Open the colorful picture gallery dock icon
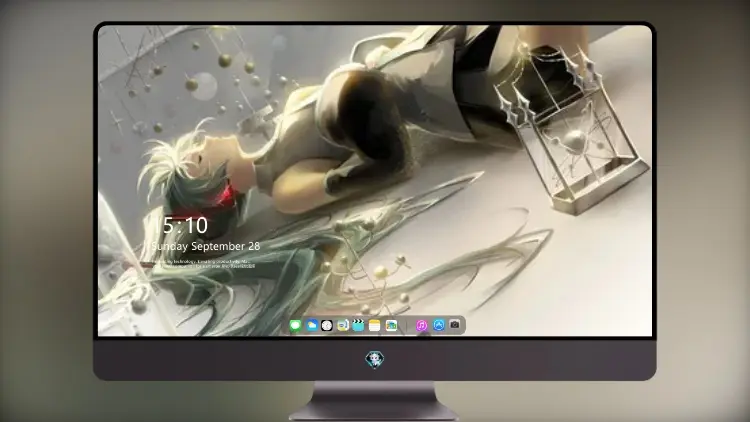The height and width of the screenshot is (422, 750). pos(391,326)
